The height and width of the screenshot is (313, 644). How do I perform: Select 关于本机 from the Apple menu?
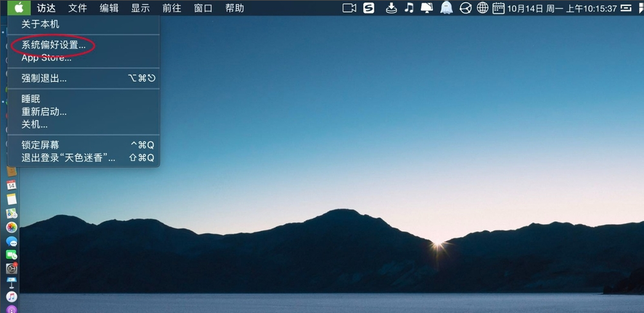[x=84, y=24]
